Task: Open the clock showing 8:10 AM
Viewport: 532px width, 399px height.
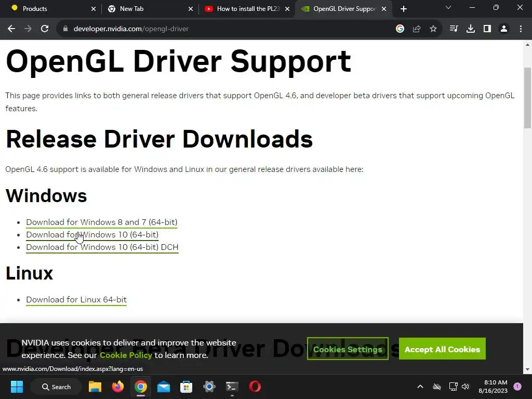Action: (493, 387)
